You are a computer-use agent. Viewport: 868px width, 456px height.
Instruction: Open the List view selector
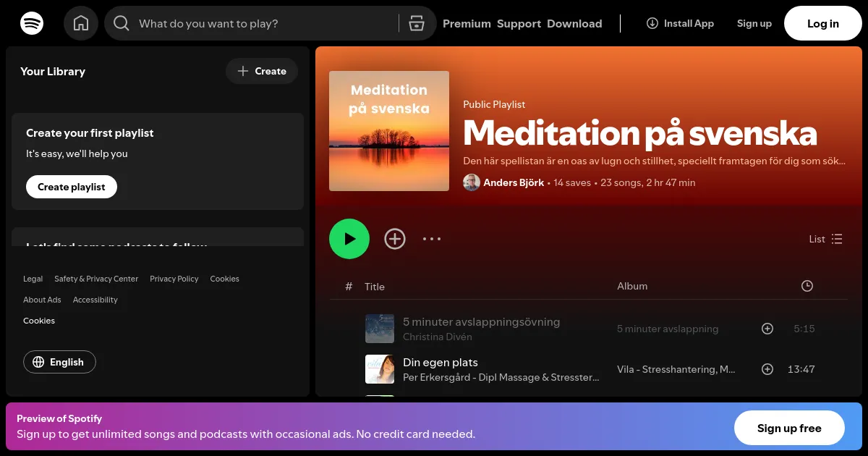pos(825,239)
